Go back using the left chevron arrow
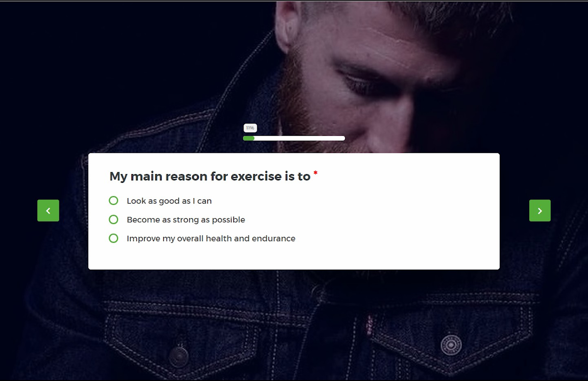Image resolution: width=588 pixels, height=381 pixels. pos(48,210)
